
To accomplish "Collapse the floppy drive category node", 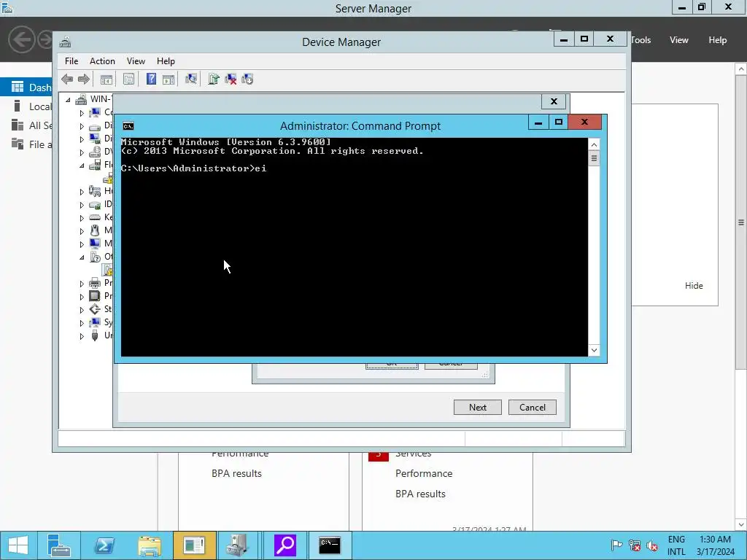I will (x=82, y=166).
